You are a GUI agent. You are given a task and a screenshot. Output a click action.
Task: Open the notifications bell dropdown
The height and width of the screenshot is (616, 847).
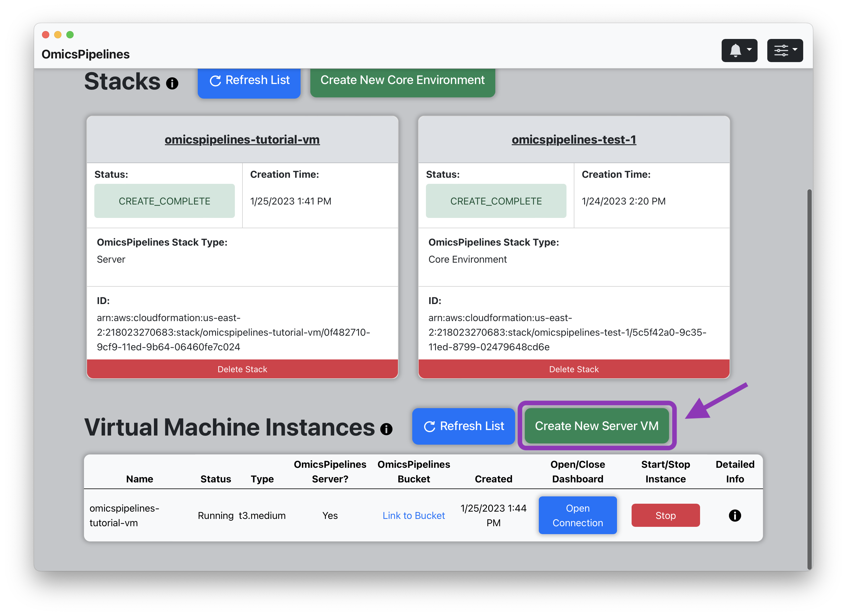coord(739,51)
